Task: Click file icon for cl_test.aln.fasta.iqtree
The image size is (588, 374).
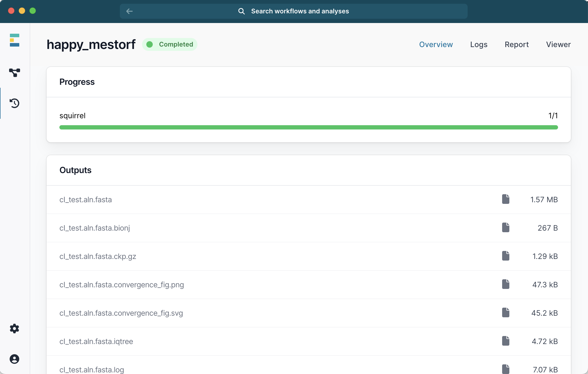Action: point(506,341)
